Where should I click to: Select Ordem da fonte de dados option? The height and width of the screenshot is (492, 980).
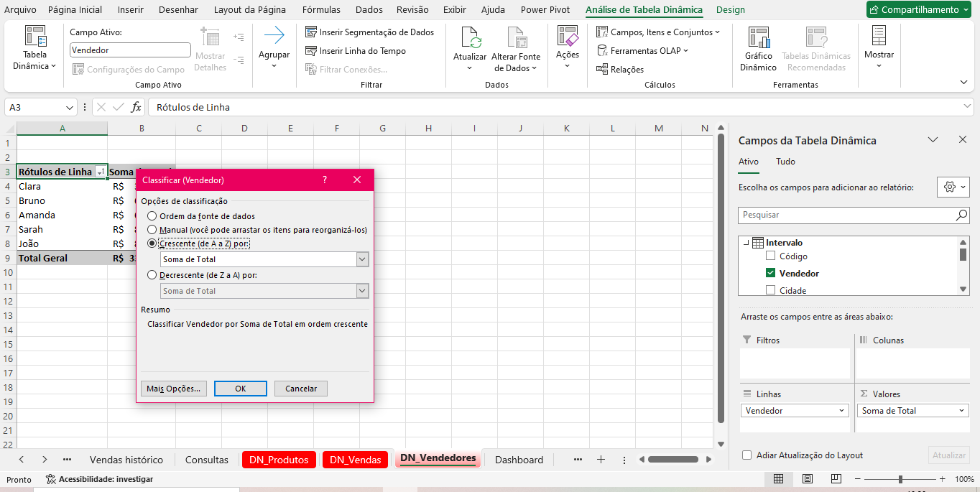coord(152,216)
